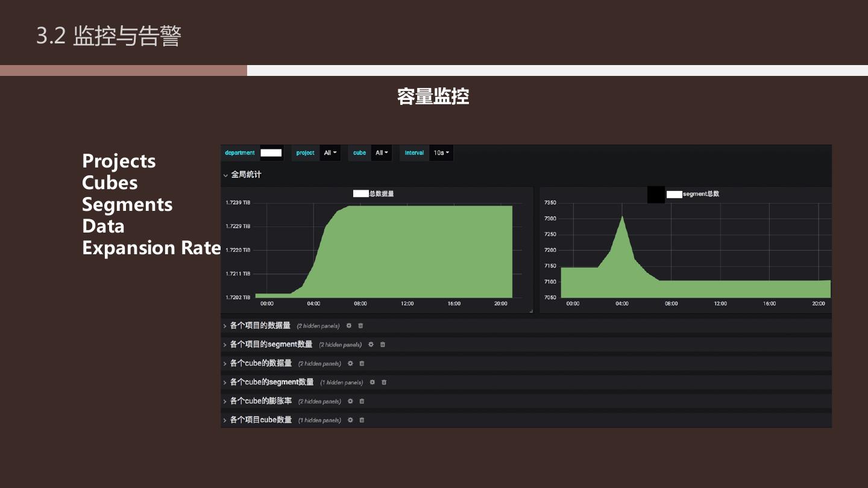The width and height of the screenshot is (868, 488).
Task: Click the 7050 axis label on segment chart
Action: pyautogui.click(x=550, y=298)
